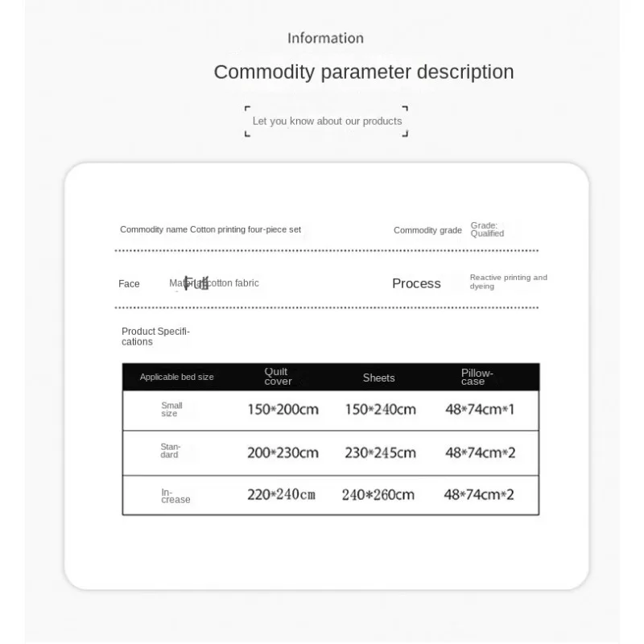The height and width of the screenshot is (644, 644).
Task: Click "Let you know about our products" tagline
Action: [x=327, y=121]
